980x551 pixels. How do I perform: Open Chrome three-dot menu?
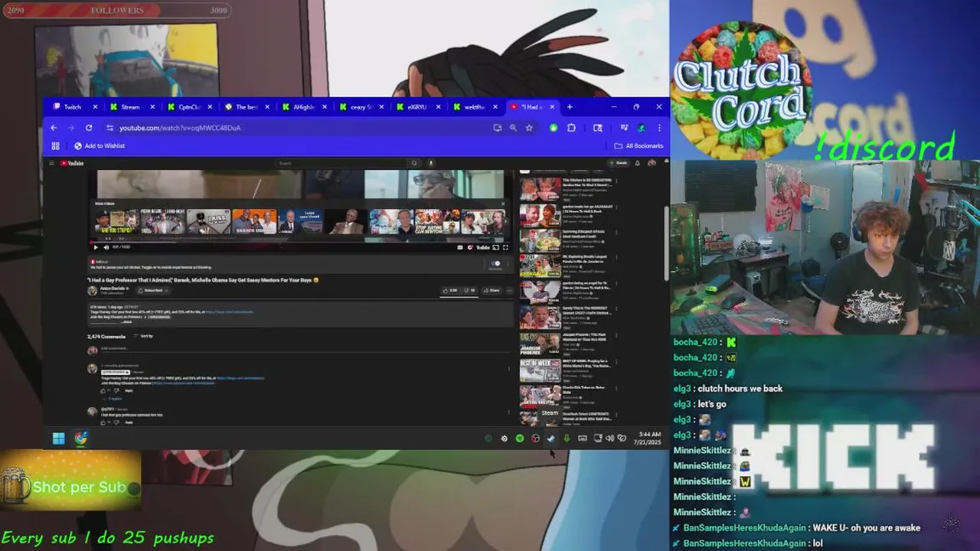[659, 128]
